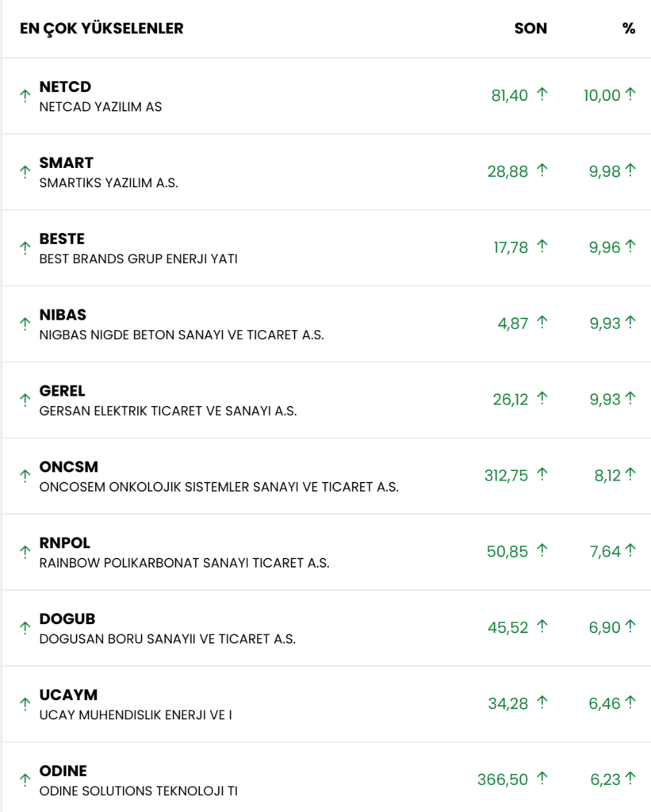This screenshot has height=812, width=651.
Task: Click the ODINE last price 366,50
Action: [503, 779]
